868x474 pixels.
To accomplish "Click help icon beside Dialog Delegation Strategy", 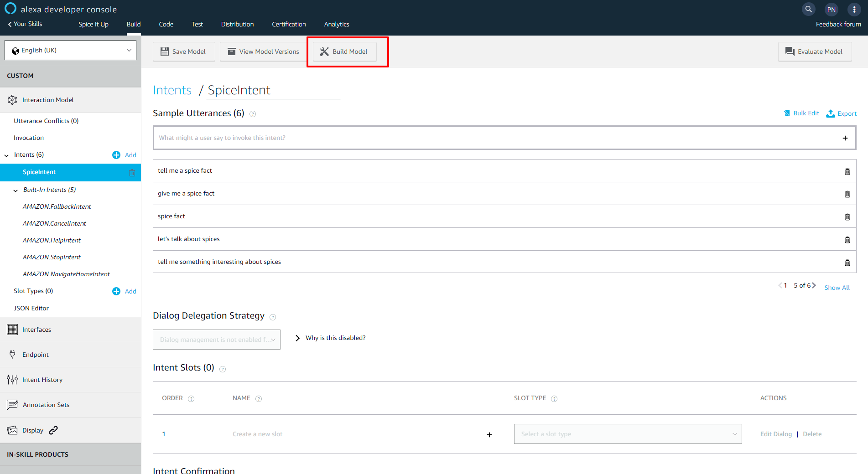I will (273, 317).
